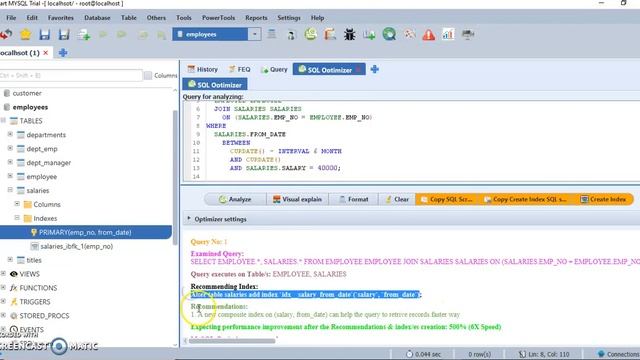The image size is (640, 360).
Task: Click the second save disk icon
Action: [64, 35]
